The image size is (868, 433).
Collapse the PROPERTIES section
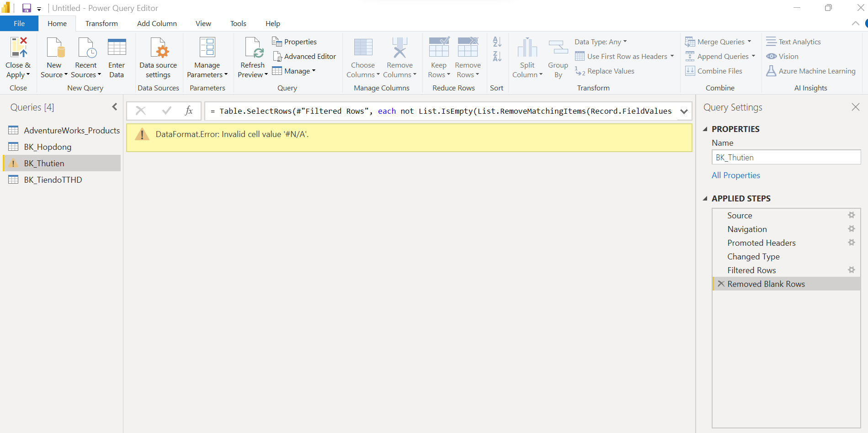(x=705, y=129)
